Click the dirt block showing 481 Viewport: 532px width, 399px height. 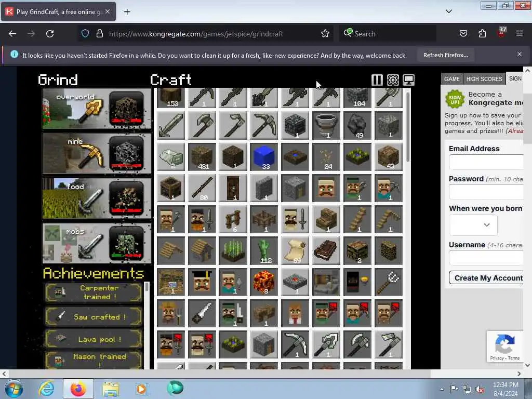click(202, 157)
